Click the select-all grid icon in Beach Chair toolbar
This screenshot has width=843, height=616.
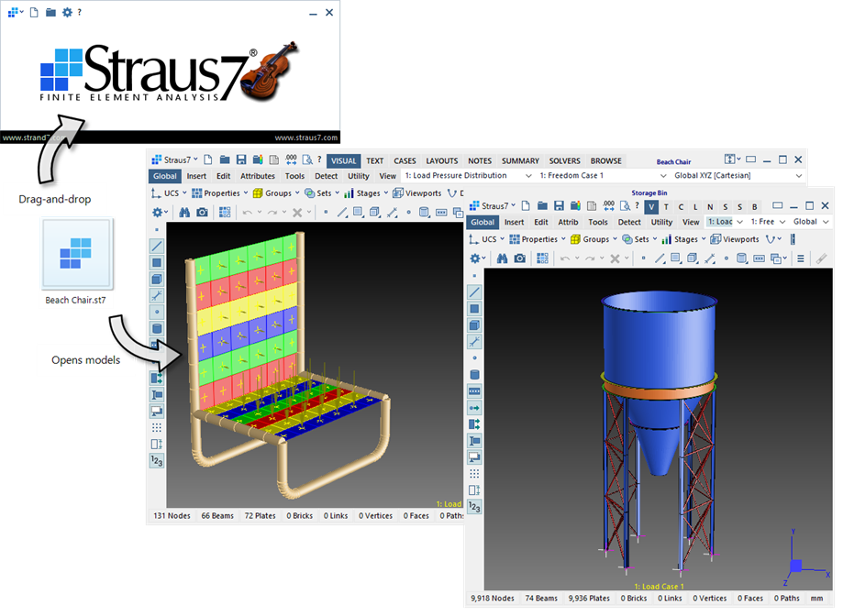[225, 213]
